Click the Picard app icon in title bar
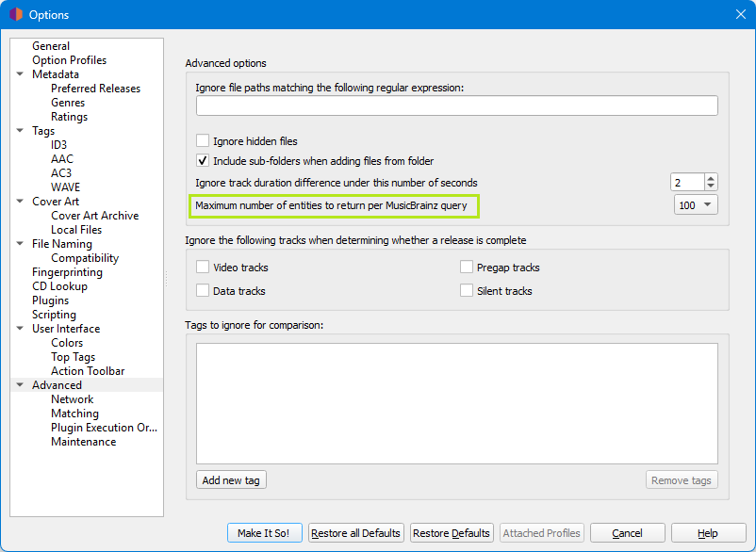The image size is (756, 552). pos(15,14)
